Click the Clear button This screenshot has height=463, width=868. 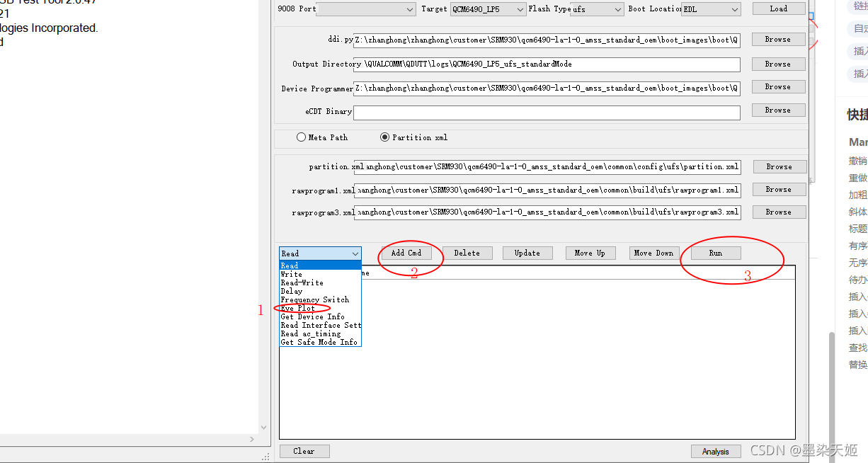[304, 451]
